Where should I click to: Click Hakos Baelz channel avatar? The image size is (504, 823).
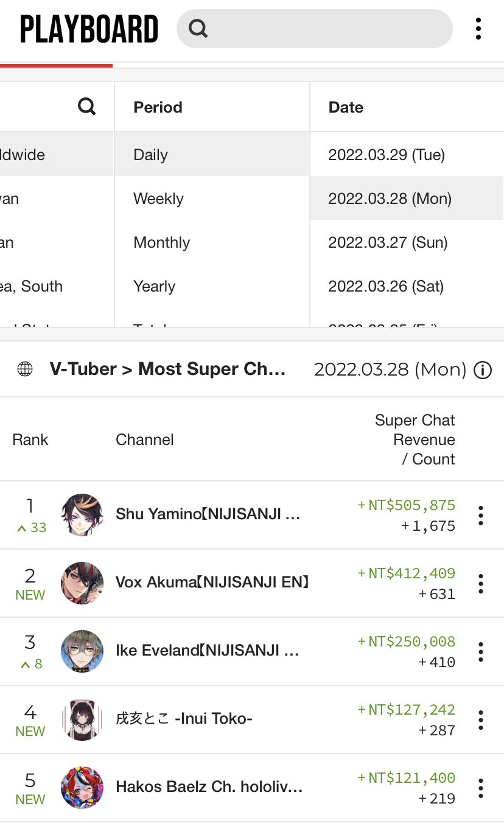(82, 788)
